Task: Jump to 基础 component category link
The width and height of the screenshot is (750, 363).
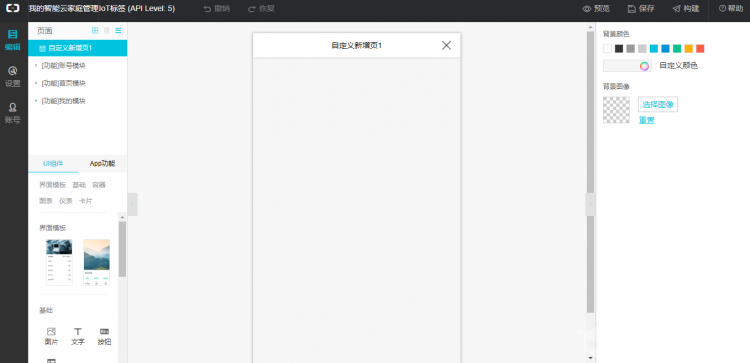Action: [79, 185]
